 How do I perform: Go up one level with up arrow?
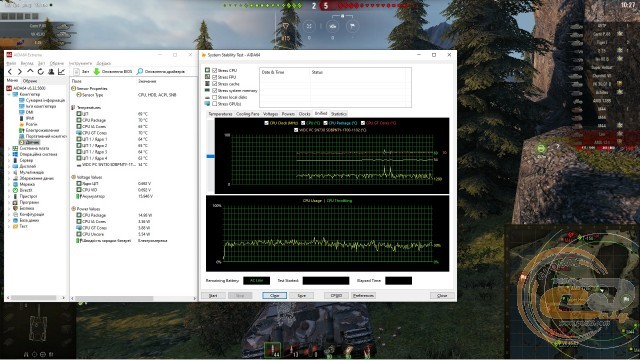30,72
